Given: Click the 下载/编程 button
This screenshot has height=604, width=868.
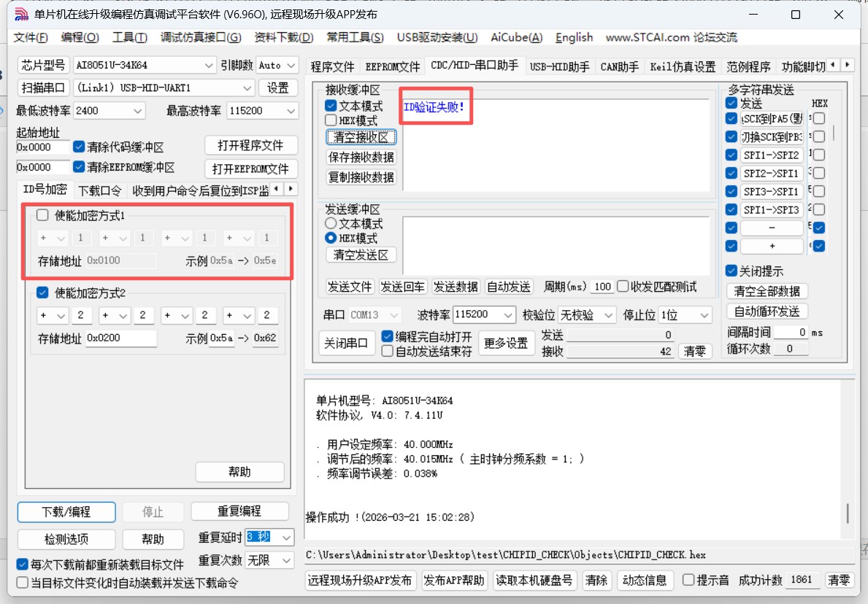Looking at the screenshot, I should 66,512.
